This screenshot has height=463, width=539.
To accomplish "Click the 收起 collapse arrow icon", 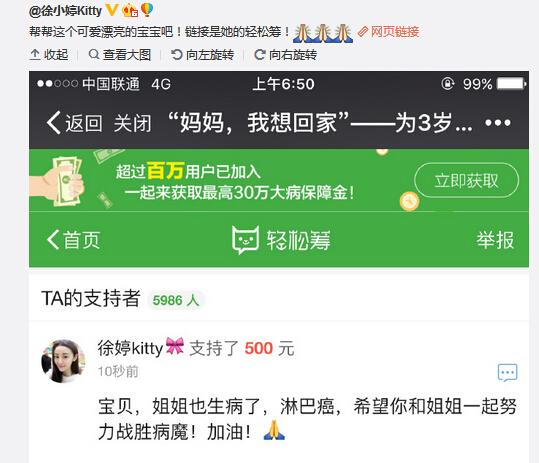I will 35,55.
